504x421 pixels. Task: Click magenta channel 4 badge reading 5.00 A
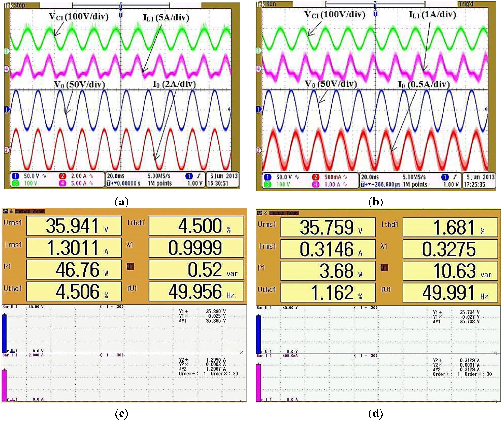point(62,183)
